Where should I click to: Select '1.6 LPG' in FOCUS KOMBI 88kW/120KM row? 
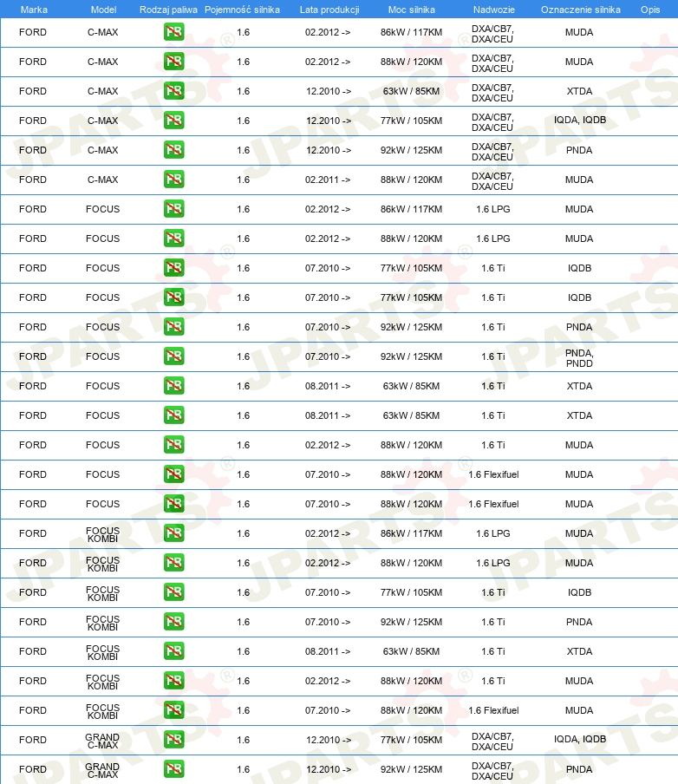point(493,563)
